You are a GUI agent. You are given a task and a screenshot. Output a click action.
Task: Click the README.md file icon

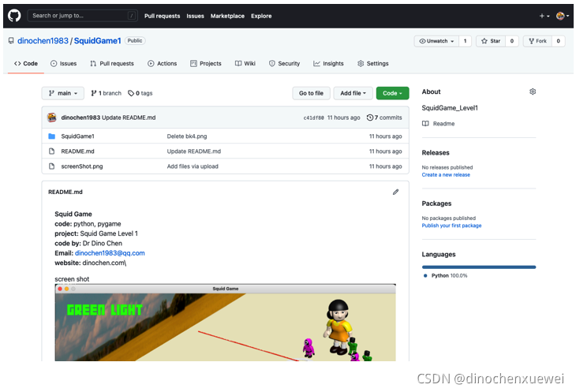pyautogui.click(x=52, y=151)
